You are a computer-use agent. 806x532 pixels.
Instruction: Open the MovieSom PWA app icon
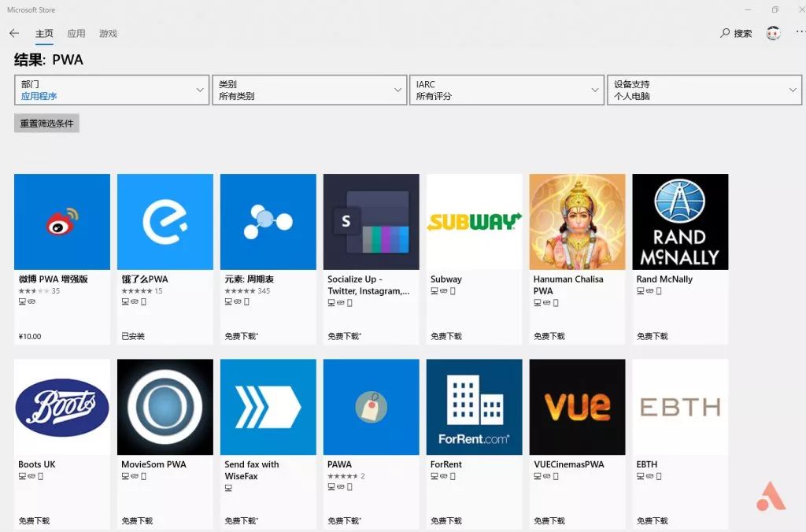click(x=165, y=407)
